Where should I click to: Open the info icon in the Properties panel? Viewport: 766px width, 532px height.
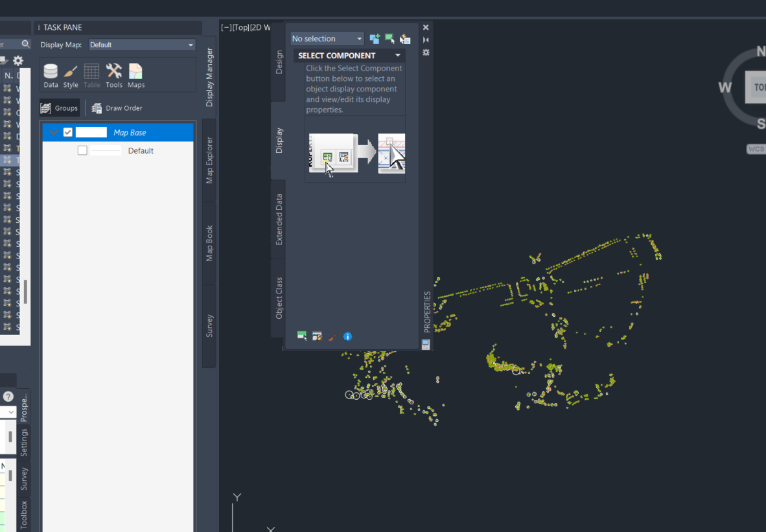[x=347, y=336]
